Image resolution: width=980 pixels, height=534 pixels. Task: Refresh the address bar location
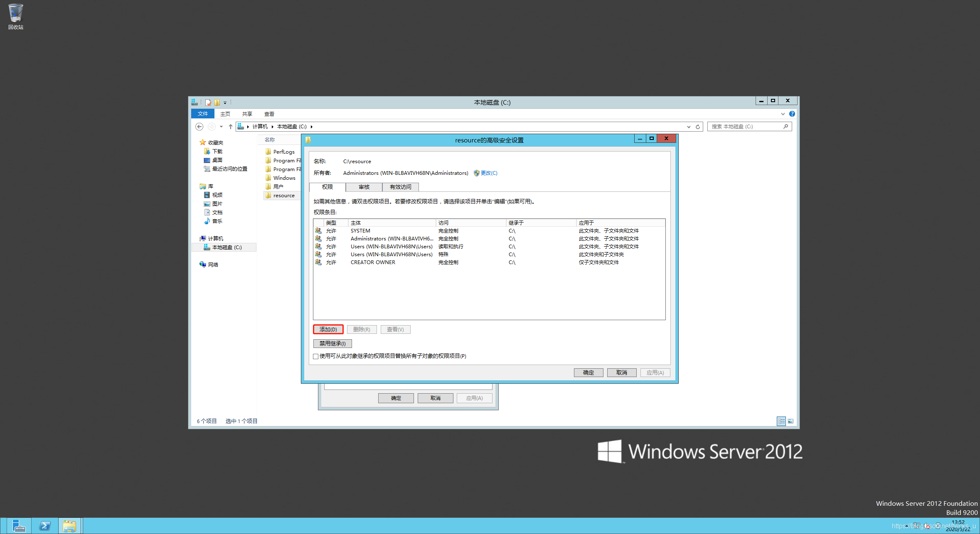tap(698, 127)
